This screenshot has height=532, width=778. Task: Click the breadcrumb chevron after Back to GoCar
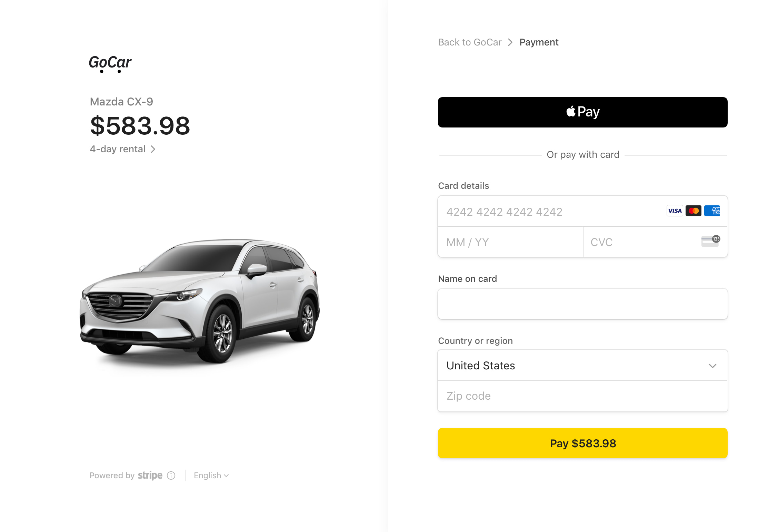click(x=510, y=42)
